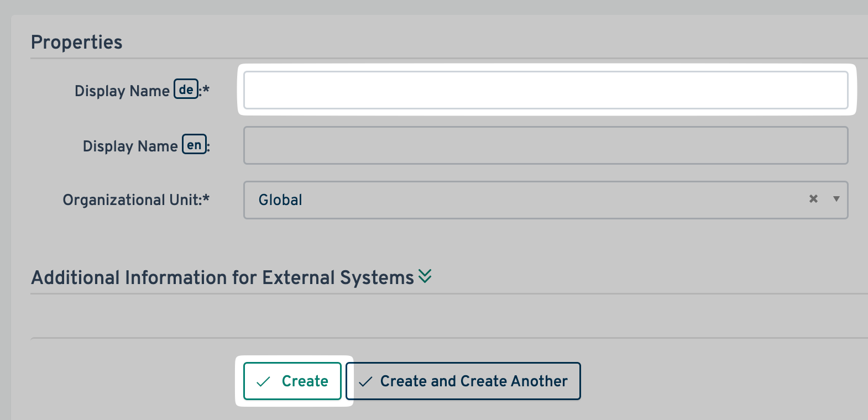The image size is (868, 420).
Task: Click the 'Organizational Unit' field label
Action: click(x=132, y=200)
